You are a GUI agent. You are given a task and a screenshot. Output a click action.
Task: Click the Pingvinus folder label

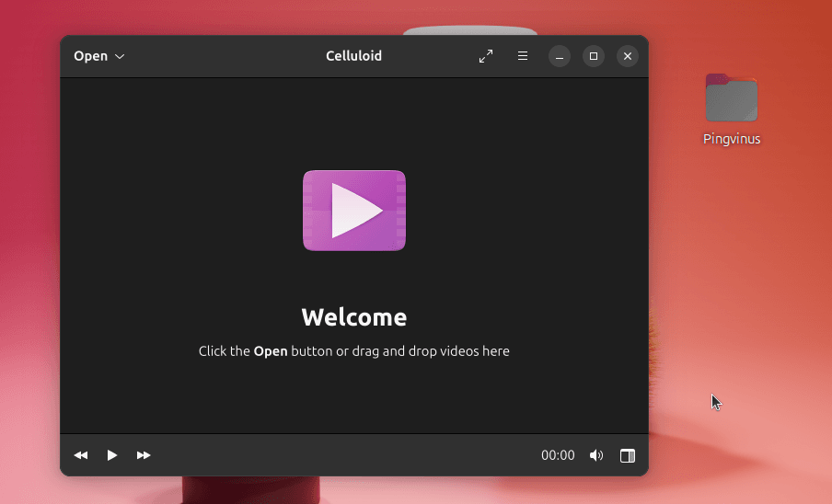click(732, 139)
